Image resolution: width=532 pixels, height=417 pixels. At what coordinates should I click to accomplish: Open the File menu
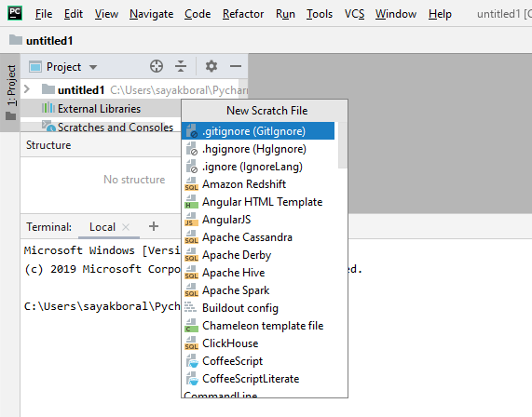[44, 14]
